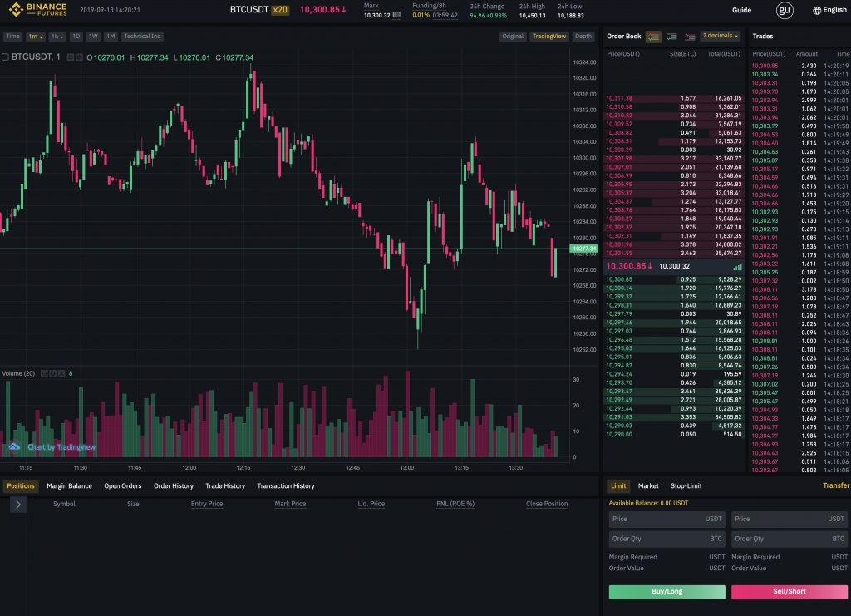Select the combined buy-and-sell order book view icon
This screenshot has height=616, width=851.
pos(653,37)
